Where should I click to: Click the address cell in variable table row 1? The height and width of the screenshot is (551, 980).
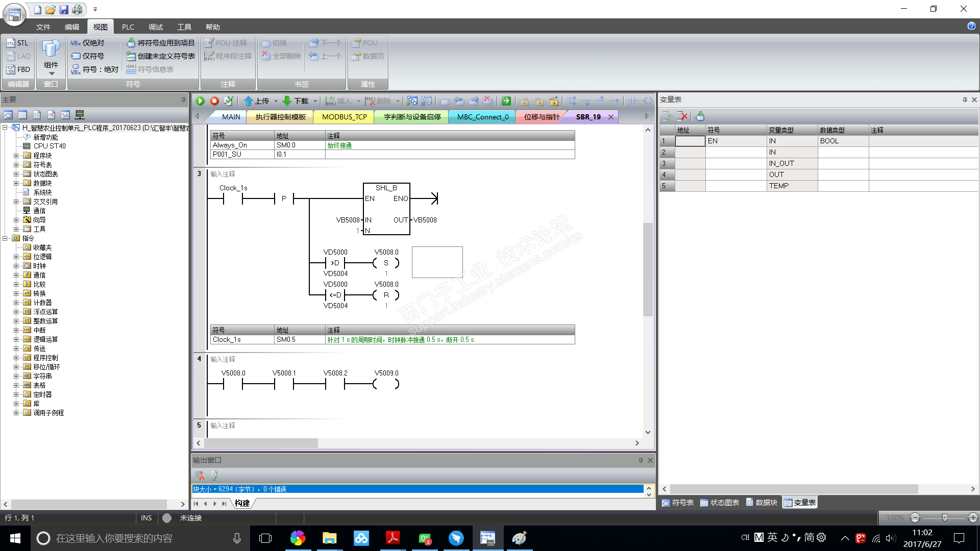pos(690,141)
